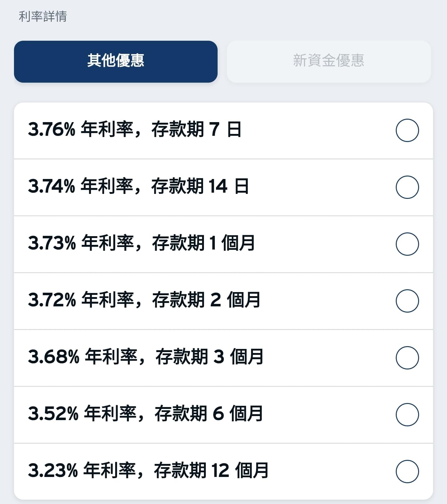Image resolution: width=447 pixels, height=504 pixels.
Task: Switch to the 新資金優惠 tab
Action: (x=329, y=62)
